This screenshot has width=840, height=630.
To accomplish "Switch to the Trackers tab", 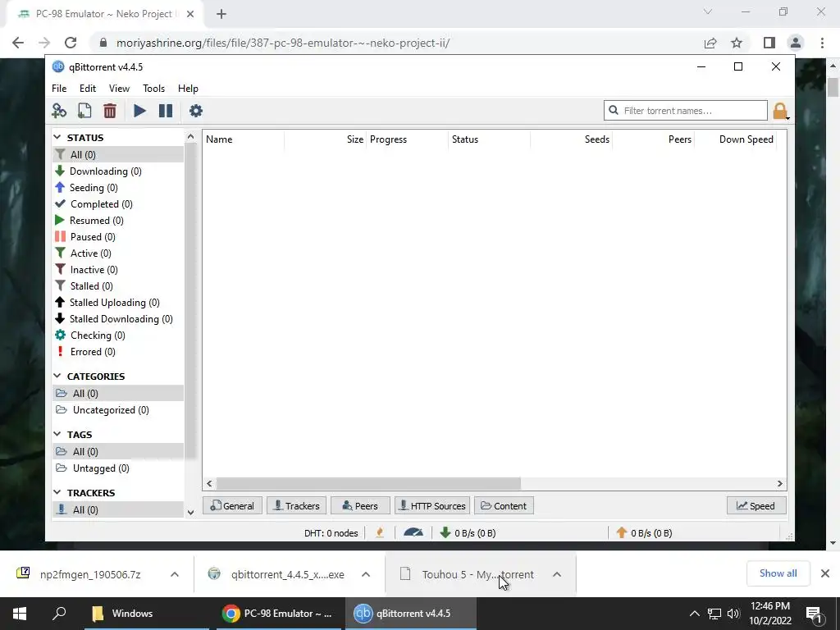I will coord(297,505).
